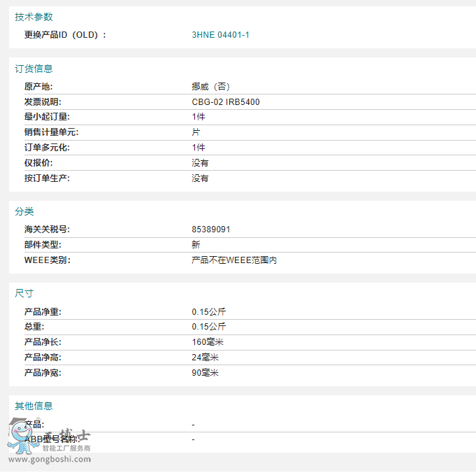Image resolution: width=476 pixels, height=473 pixels.
Task: Click the 产品净宽 value 90毫米
Action: pos(205,373)
